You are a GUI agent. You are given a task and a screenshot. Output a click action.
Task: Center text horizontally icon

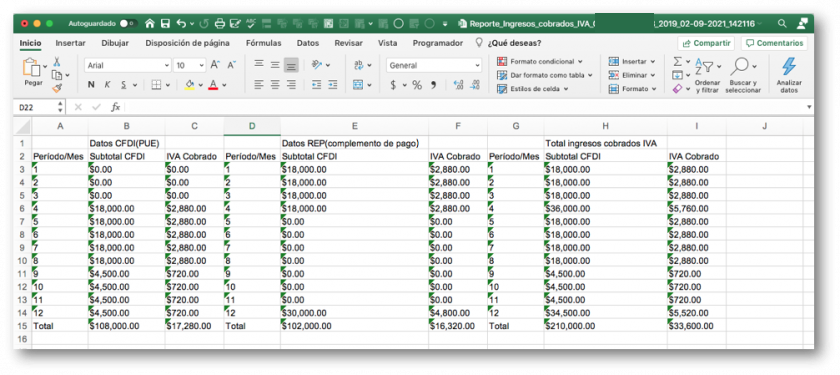275,85
